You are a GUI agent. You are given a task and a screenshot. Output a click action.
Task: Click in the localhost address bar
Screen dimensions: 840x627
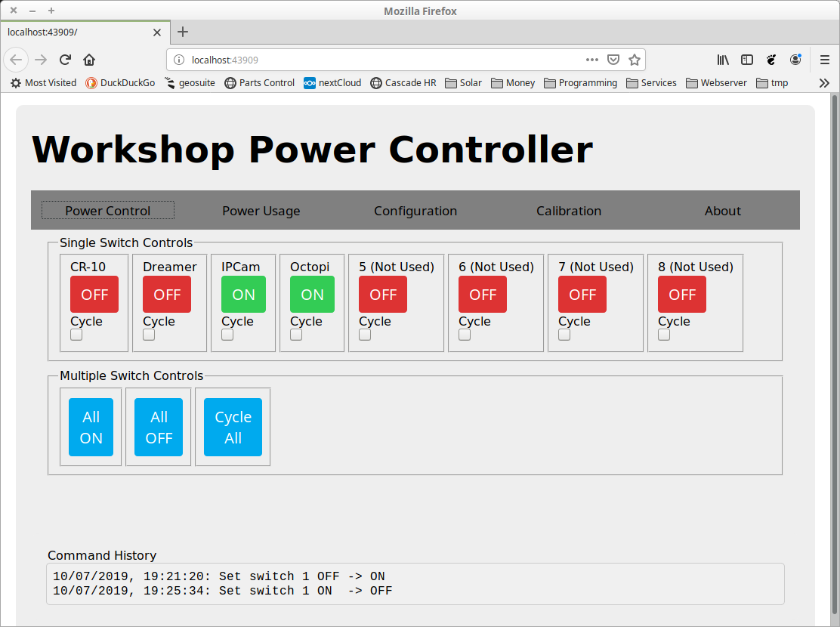(378, 60)
